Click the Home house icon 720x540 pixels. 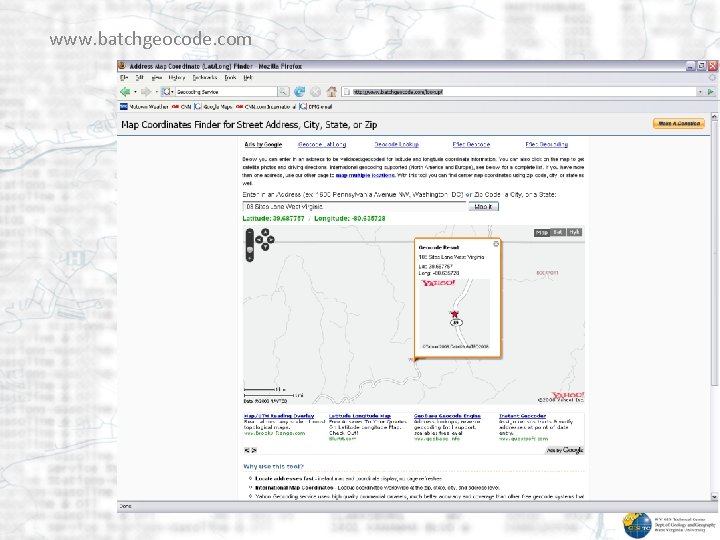click(332, 92)
